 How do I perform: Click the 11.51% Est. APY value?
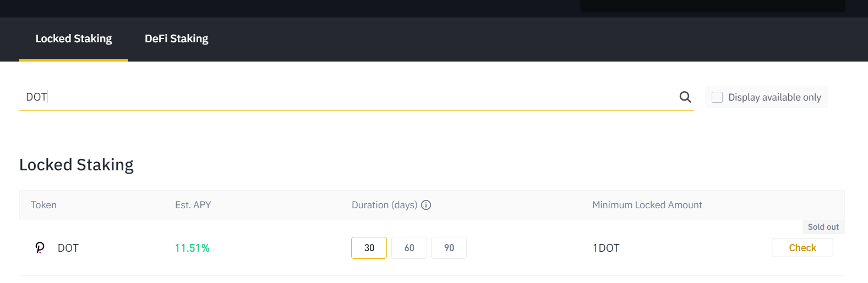coord(192,248)
